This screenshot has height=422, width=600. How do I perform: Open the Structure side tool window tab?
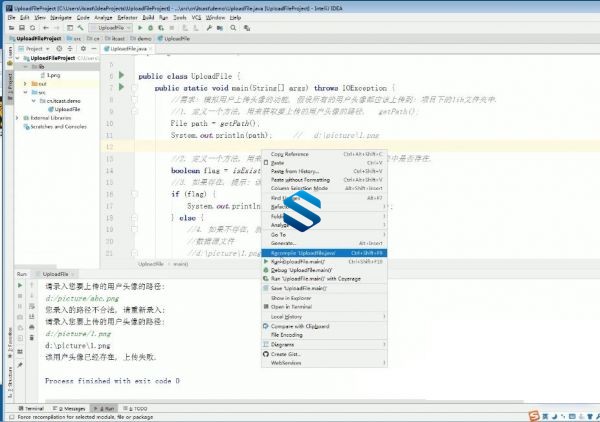click(10, 382)
